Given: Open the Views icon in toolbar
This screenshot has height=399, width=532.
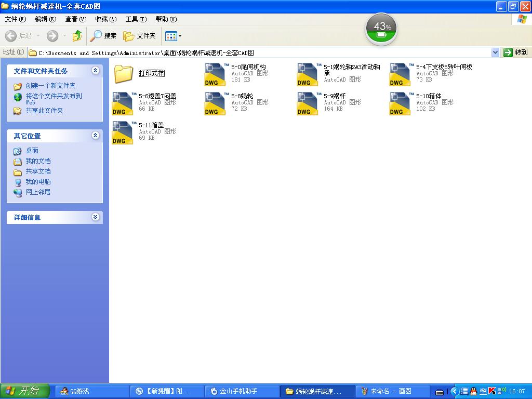Looking at the screenshot, I should tap(170, 36).
